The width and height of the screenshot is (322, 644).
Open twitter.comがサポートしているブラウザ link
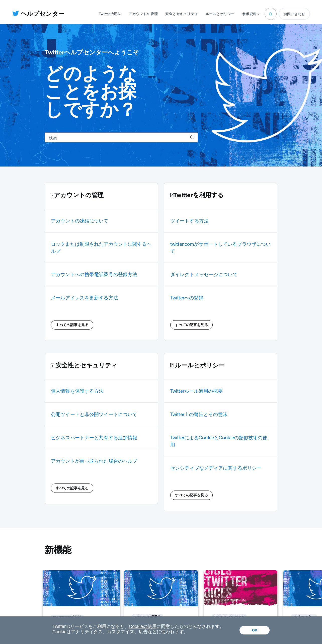[220, 248]
